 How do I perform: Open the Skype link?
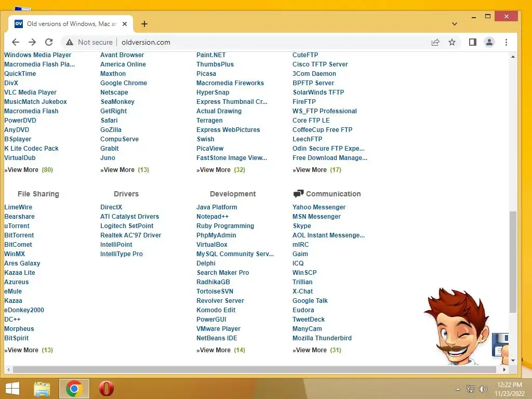[x=302, y=226]
